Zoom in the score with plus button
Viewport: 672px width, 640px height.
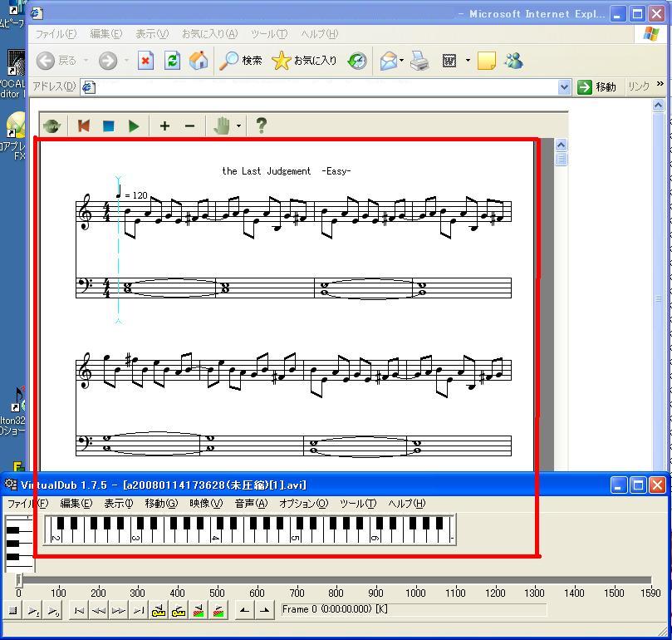point(164,126)
